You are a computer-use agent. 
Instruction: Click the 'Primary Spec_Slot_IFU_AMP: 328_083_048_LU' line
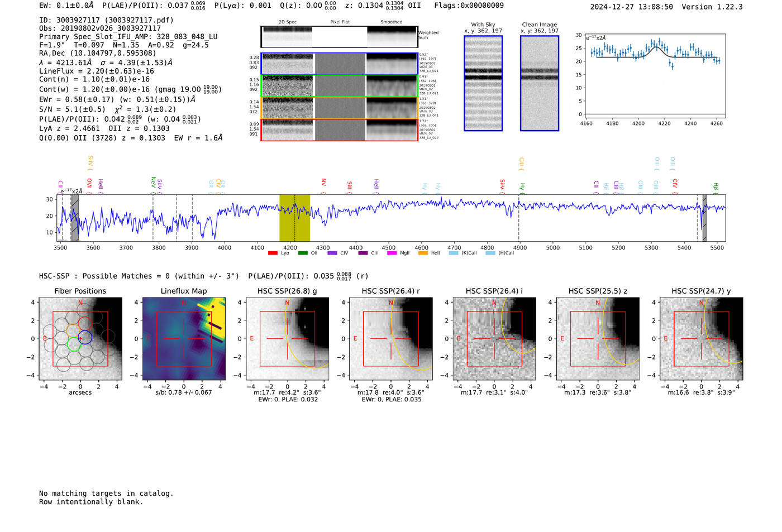point(128,37)
